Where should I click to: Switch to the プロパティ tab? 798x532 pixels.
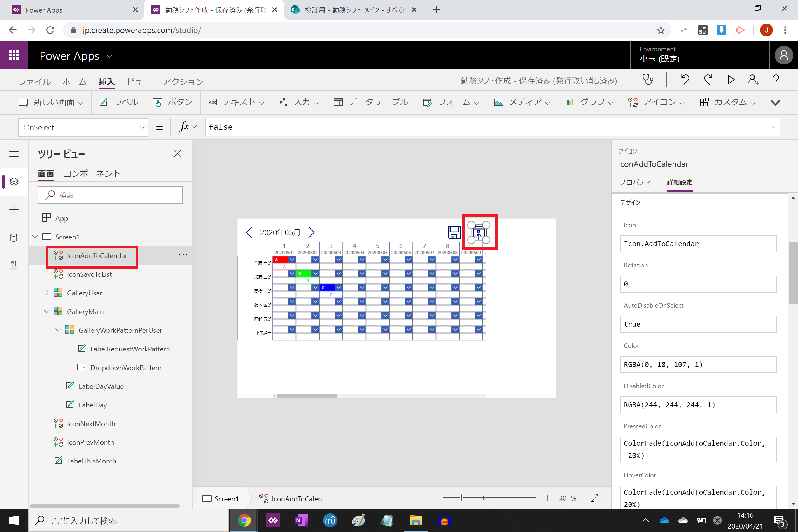[635, 182]
